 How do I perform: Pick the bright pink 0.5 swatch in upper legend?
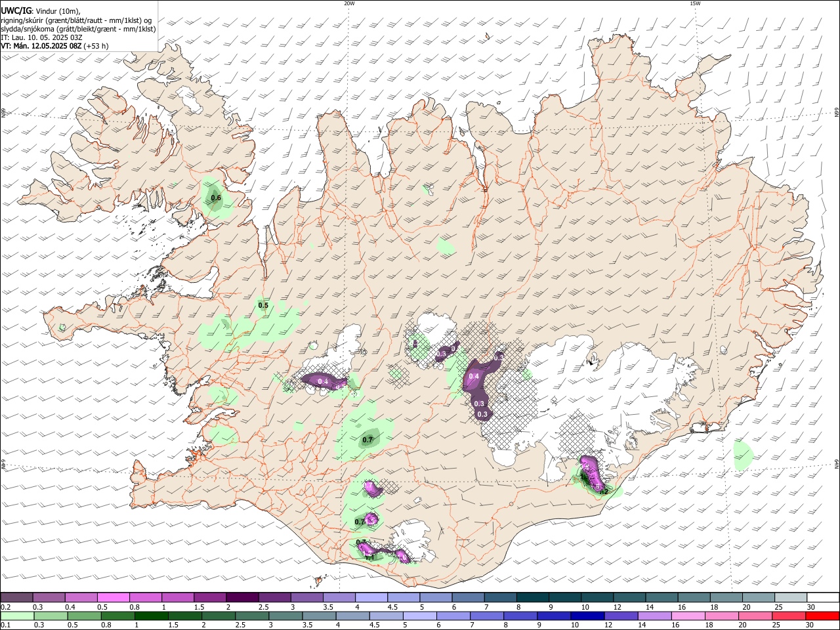113,597
